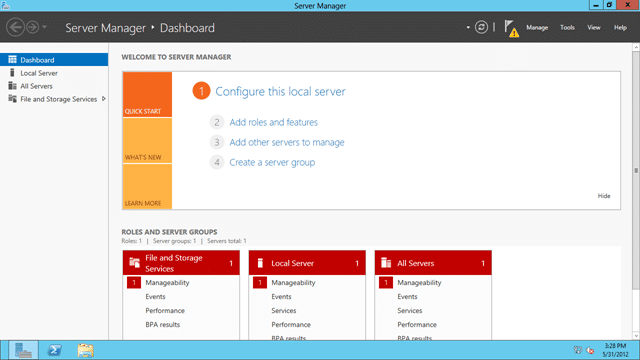
Task: Expand File and Storage Services arrow
Action: click(104, 99)
